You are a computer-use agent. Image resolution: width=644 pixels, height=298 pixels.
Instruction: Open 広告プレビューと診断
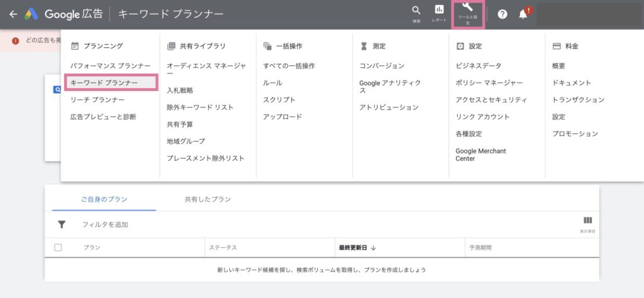[103, 116]
